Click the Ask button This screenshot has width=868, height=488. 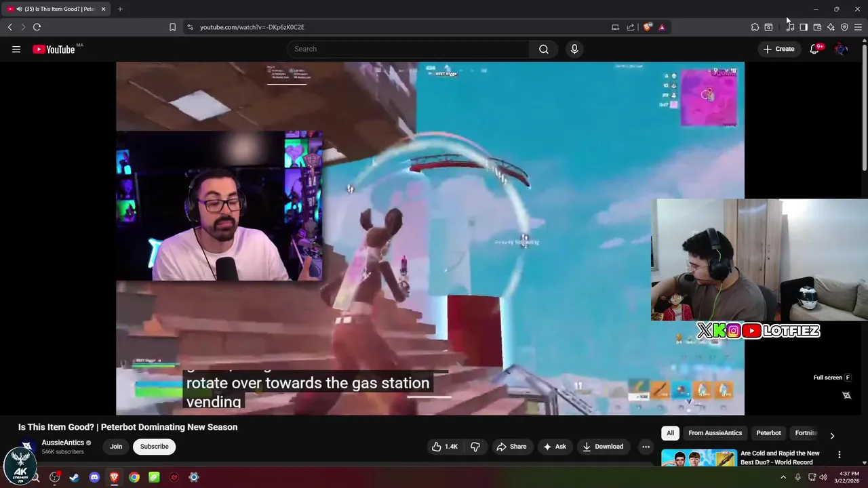(555, 447)
